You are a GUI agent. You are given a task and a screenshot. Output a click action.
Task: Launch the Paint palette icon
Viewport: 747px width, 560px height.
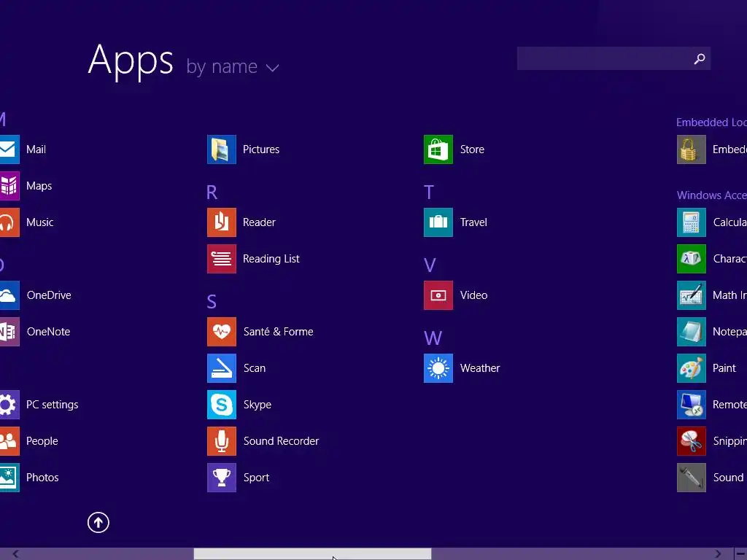(692, 368)
